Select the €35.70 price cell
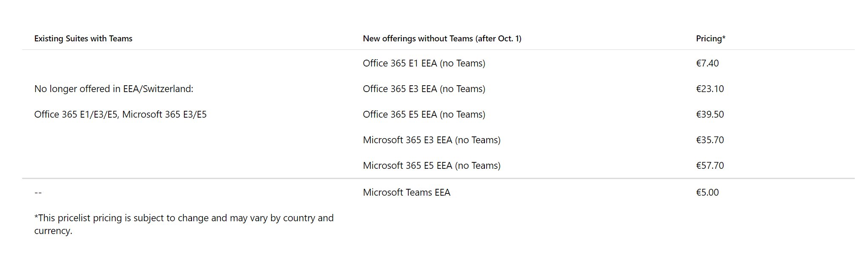868x263 pixels. pos(710,140)
